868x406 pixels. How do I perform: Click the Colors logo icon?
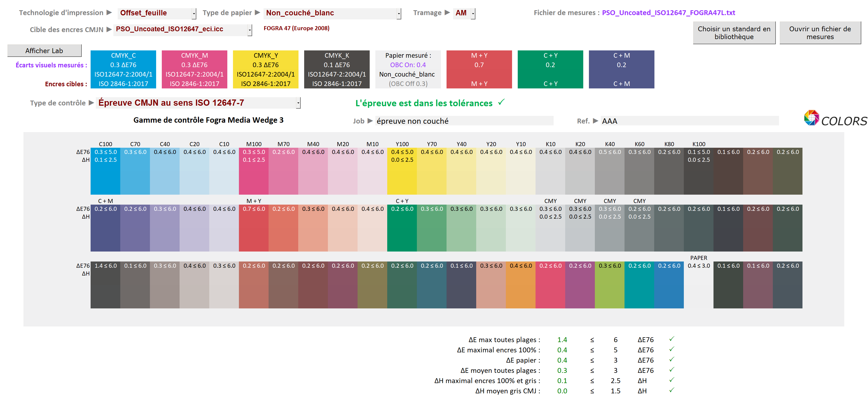(811, 118)
